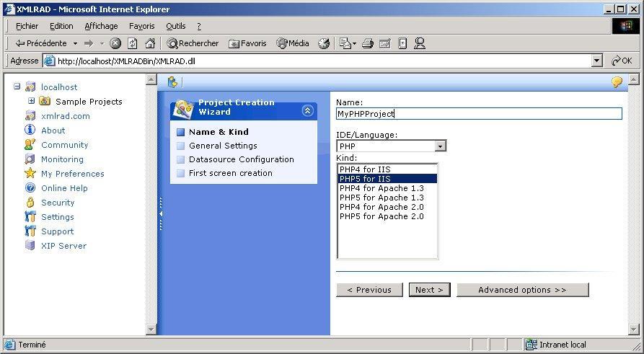The image size is (644, 354).
Task: Click the My Preferences star icon
Action: tap(30, 174)
